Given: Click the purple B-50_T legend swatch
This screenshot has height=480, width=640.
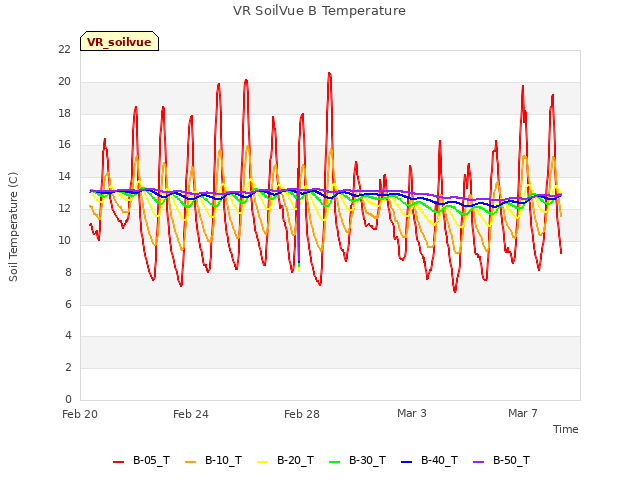Looking at the screenshot, I should 478,462.
